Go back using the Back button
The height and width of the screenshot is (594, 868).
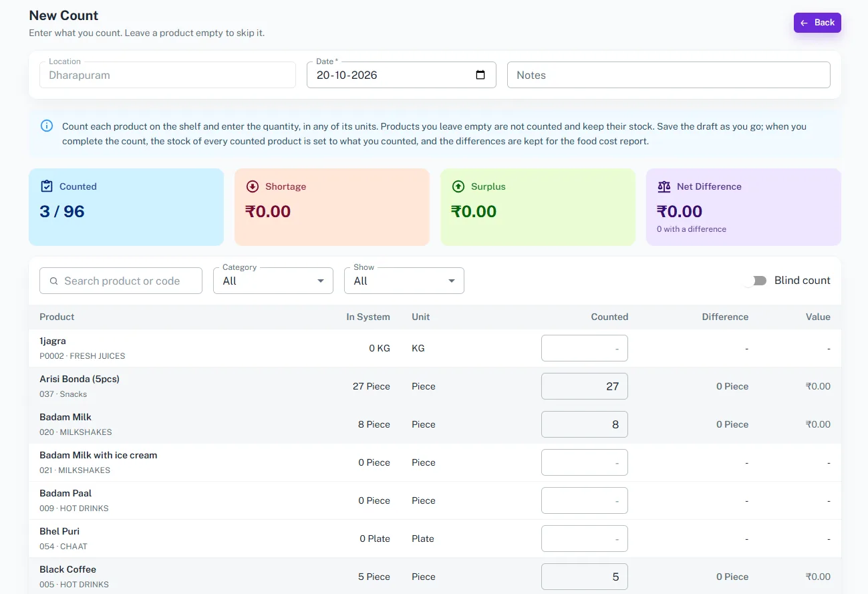[x=817, y=23]
